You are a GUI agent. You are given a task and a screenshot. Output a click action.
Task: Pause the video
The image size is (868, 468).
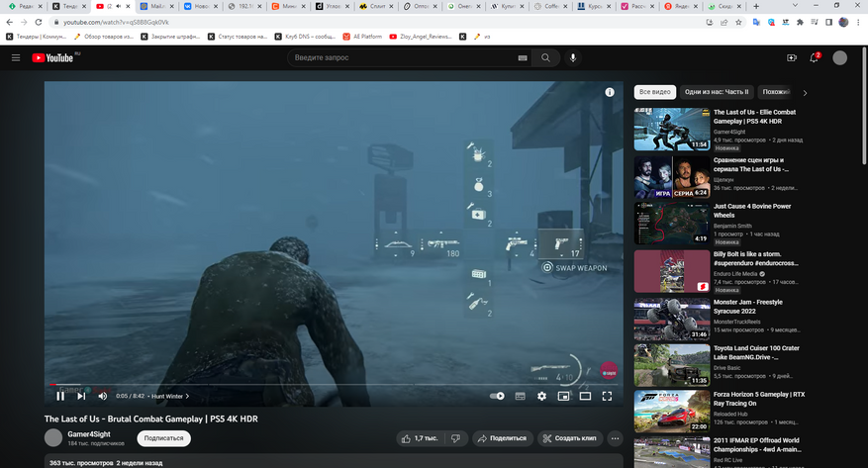pos(60,396)
